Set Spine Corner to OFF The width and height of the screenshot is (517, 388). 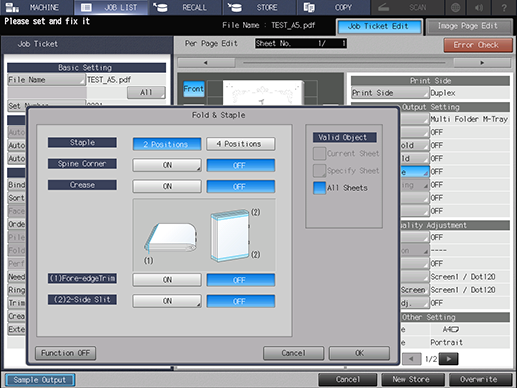coord(240,165)
